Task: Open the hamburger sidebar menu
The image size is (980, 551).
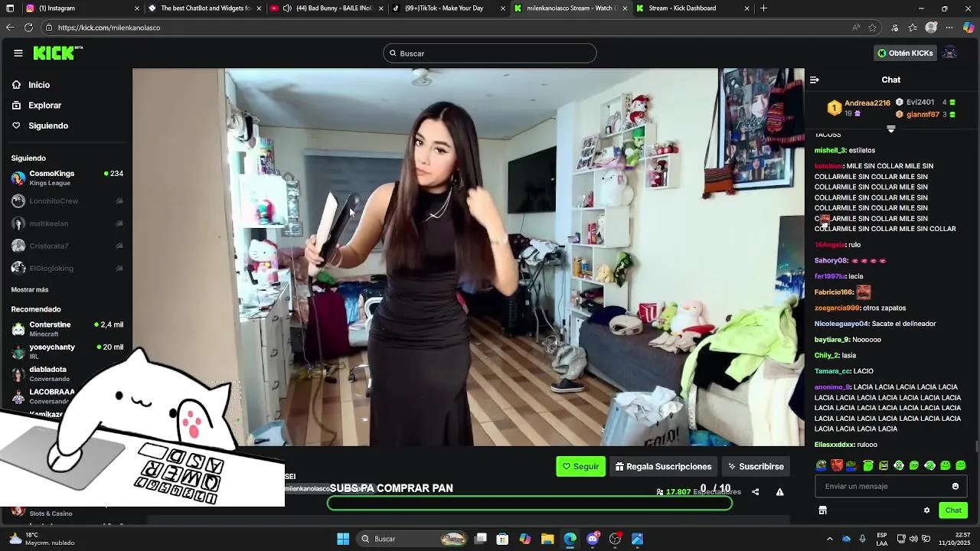Action: pos(18,53)
